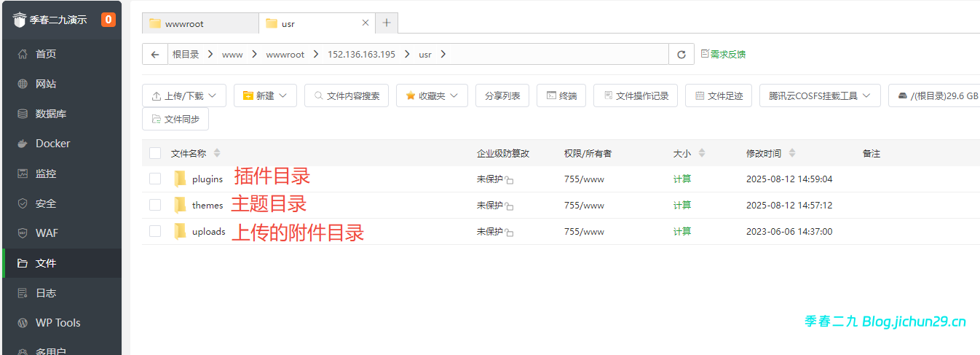Image resolution: width=980 pixels, height=355 pixels.
Task: Click 755/www permission for plugins
Action: pyautogui.click(x=584, y=179)
